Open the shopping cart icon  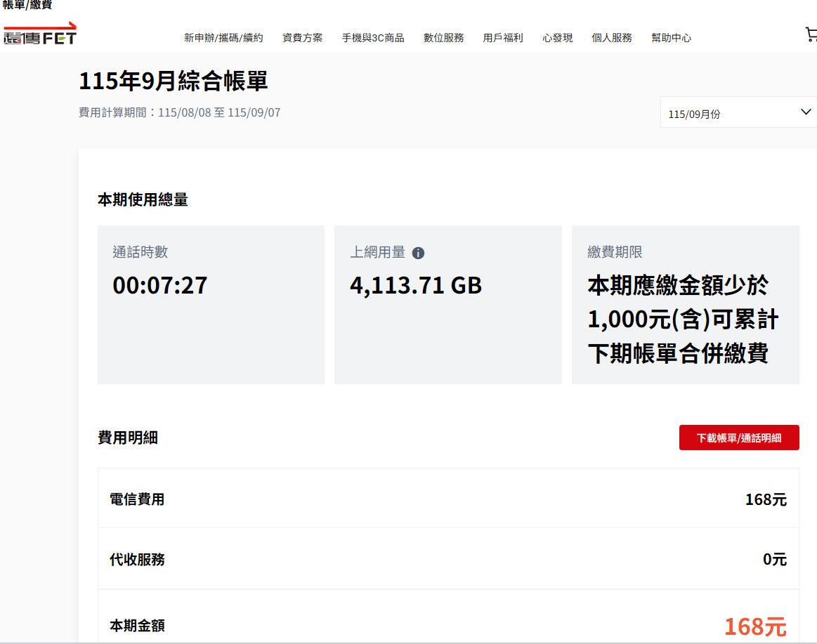pos(811,35)
